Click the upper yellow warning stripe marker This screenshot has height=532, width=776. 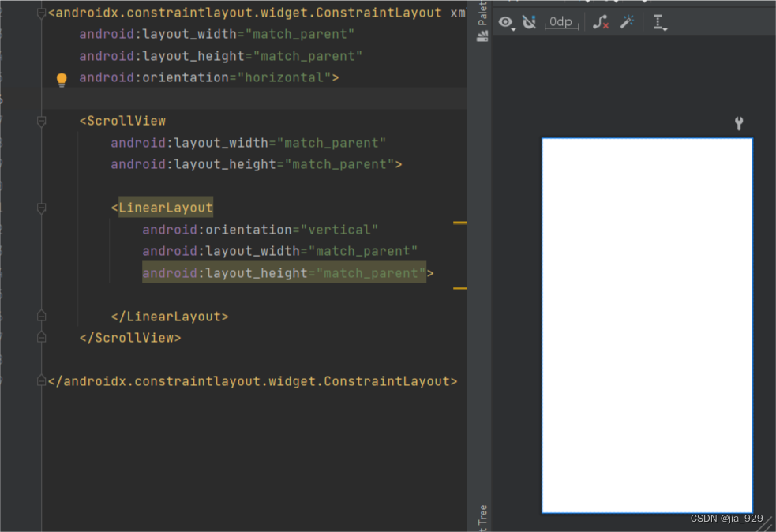(459, 223)
